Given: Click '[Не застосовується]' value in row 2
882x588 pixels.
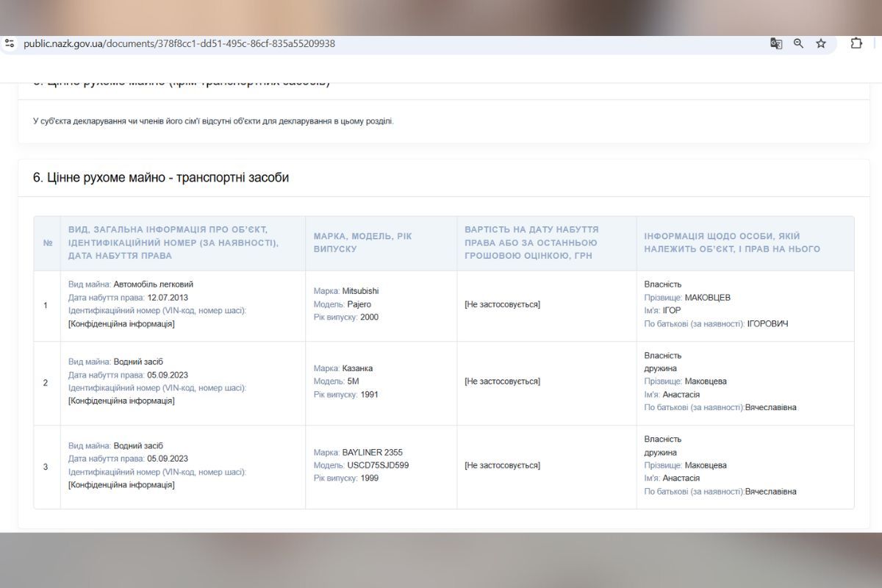Looking at the screenshot, I should (502, 381).
